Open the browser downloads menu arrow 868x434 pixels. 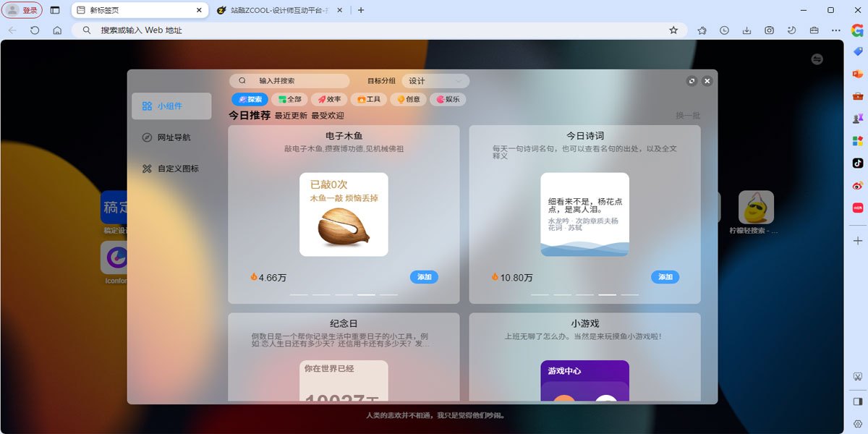click(746, 30)
